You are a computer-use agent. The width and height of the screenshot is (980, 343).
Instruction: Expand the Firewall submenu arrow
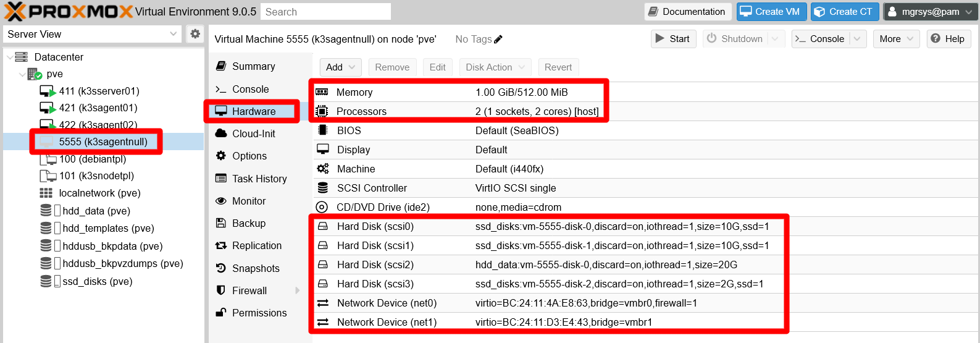pyautogui.click(x=298, y=290)
